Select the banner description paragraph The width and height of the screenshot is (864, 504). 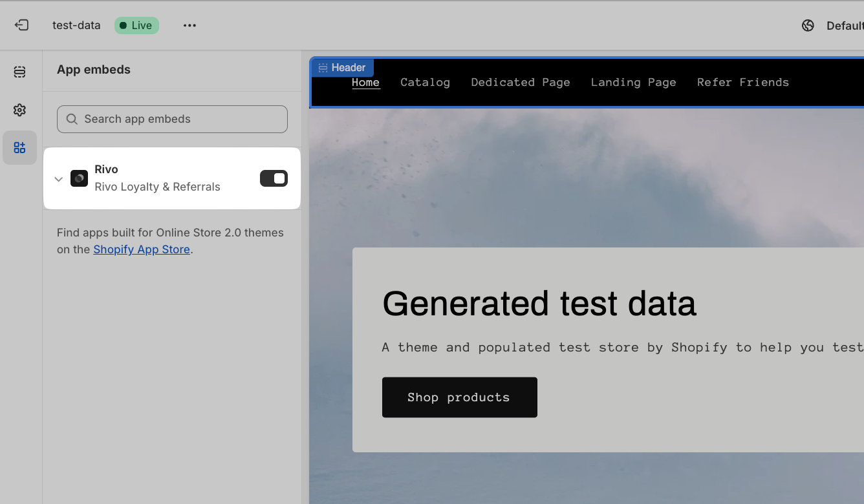pos(623,347)
